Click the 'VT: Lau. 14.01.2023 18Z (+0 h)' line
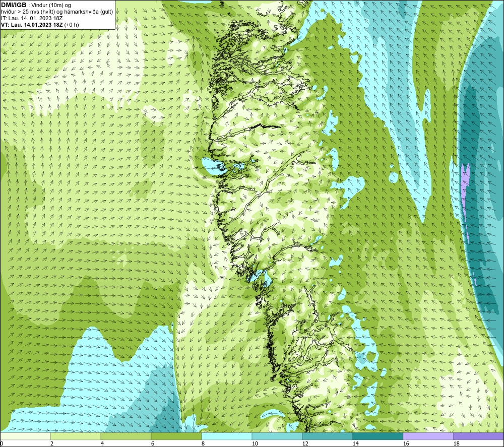 pos(40,25)
